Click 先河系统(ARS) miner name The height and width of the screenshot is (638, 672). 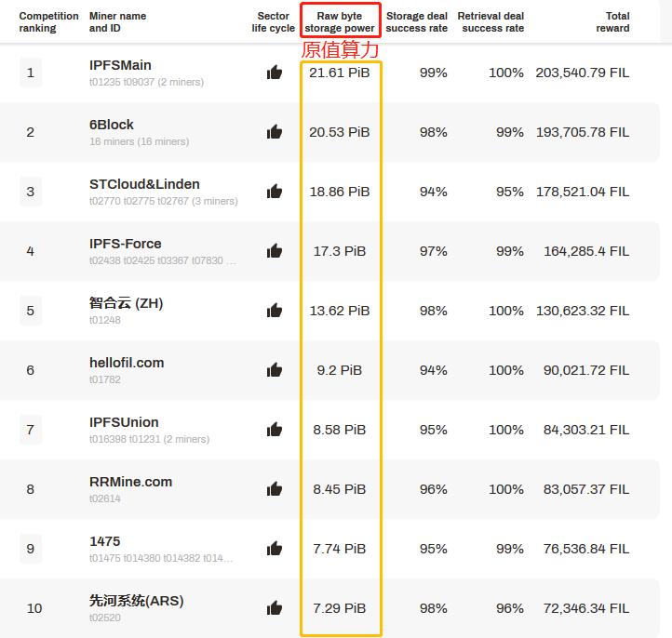[x=136, y=601]
